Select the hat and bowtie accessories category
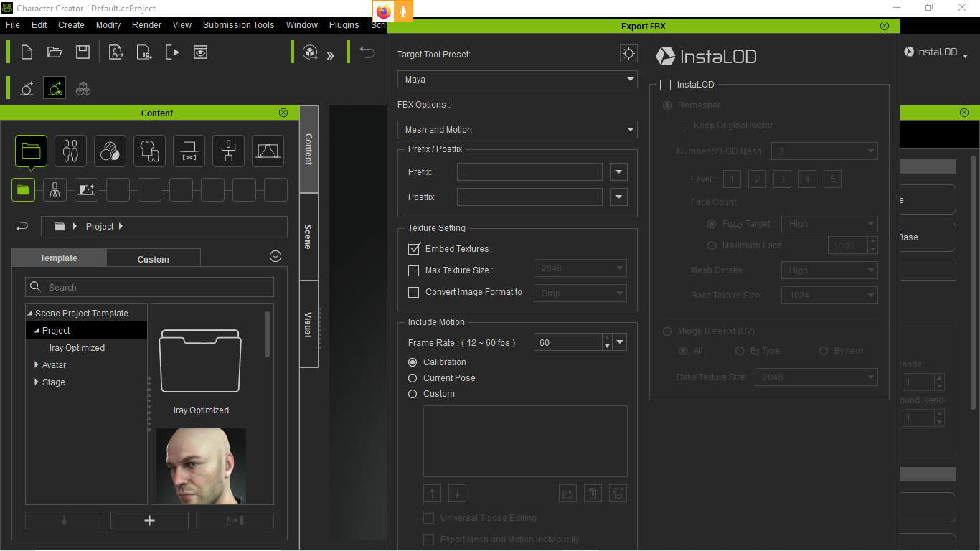 pyautogui.click(x=189, y=151)
